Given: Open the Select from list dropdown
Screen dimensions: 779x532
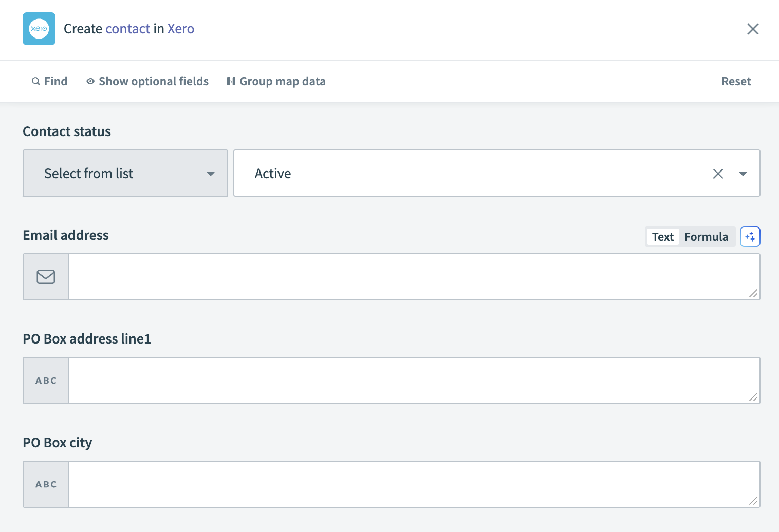Looking at the screenshot, I should point(125,173).
